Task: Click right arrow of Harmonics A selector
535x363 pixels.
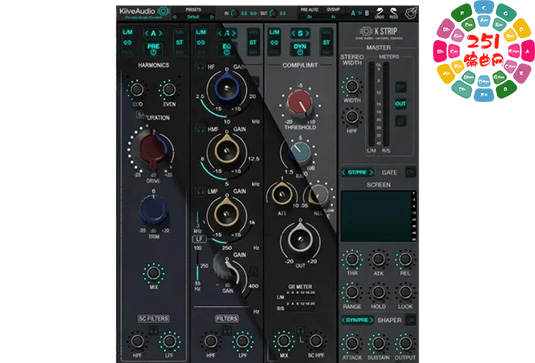Action: [x=160, y=33]
